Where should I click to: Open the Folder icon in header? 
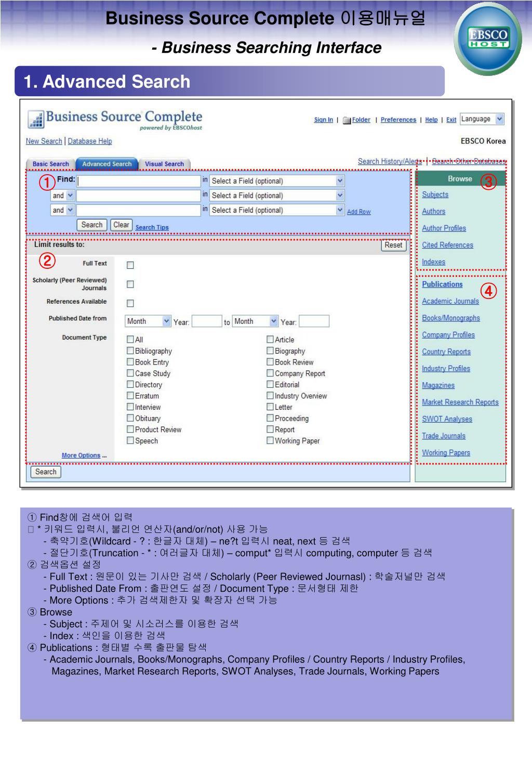[347, 120]
